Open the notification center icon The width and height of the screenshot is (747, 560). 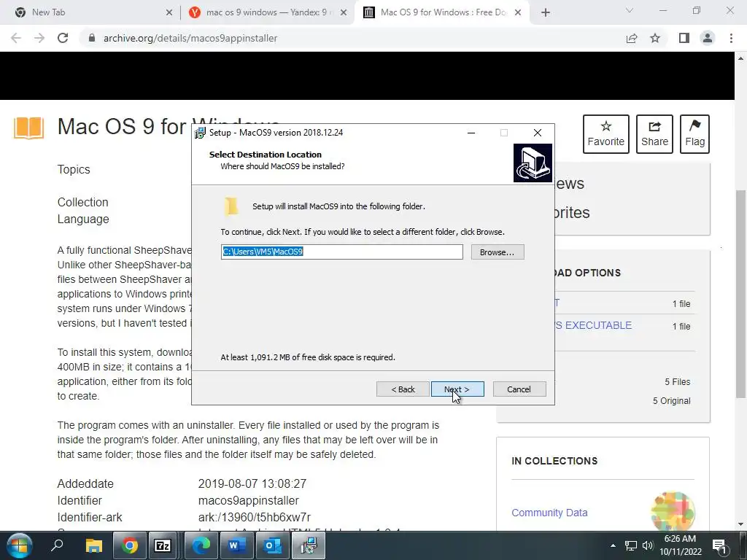click(719, 545)
